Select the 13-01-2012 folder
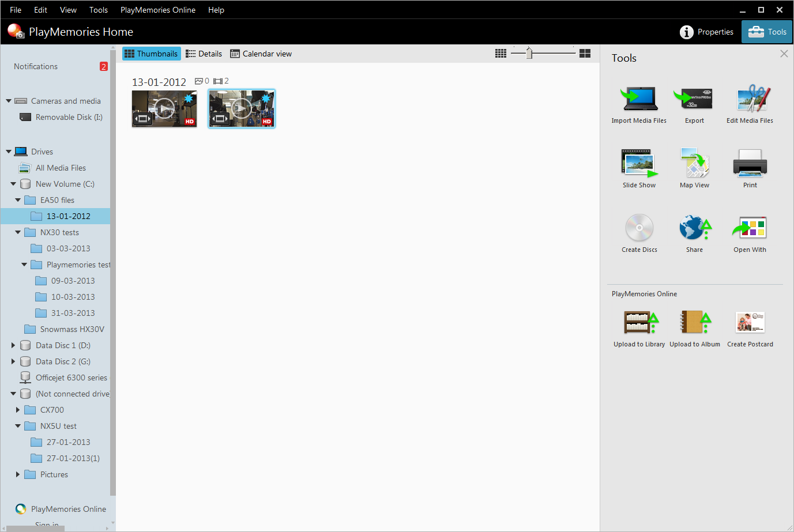Viewport: 794px width, 532px height. click(x=55, y=216)
